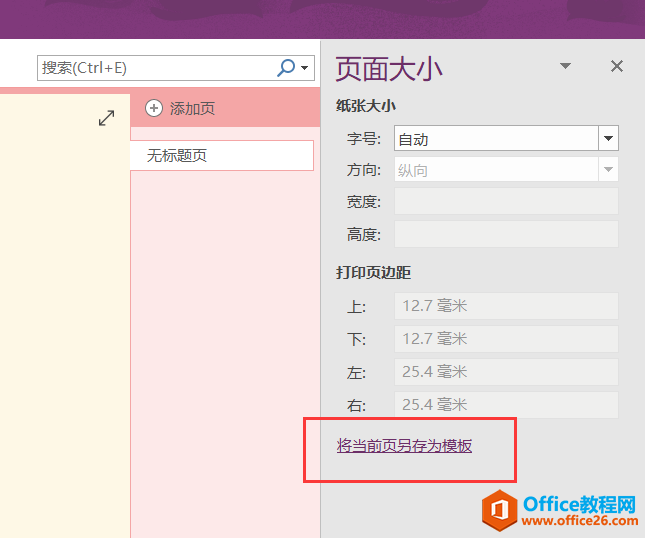Click the search magnifier icon
Image resolution: width=645 pixels, height=538 pixels.
pos(286,68)
